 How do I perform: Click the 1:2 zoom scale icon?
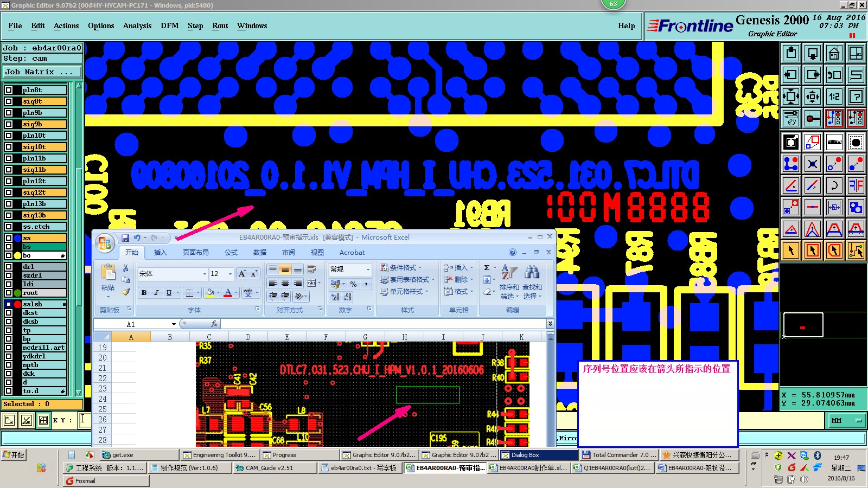coord(834,97)
